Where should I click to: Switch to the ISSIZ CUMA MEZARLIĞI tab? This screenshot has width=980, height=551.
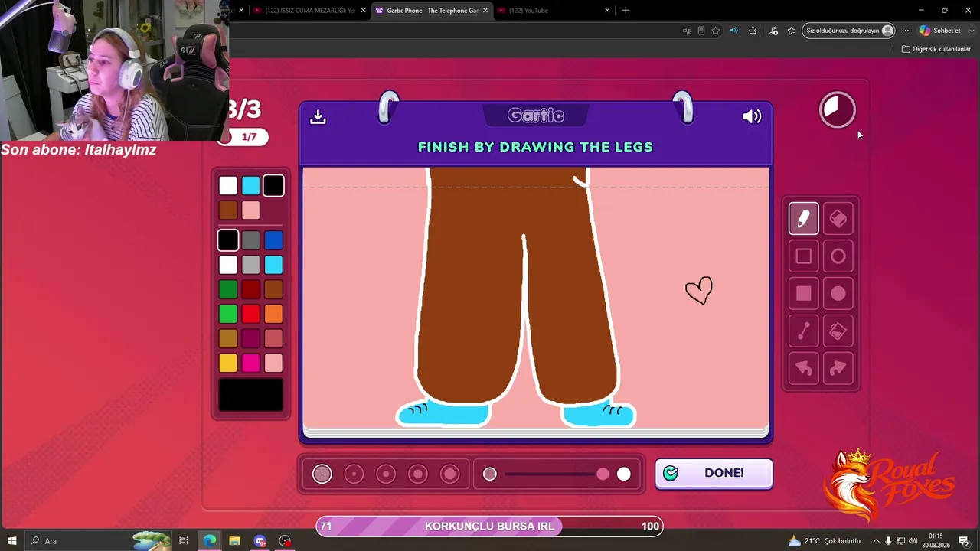coord(310,11)
